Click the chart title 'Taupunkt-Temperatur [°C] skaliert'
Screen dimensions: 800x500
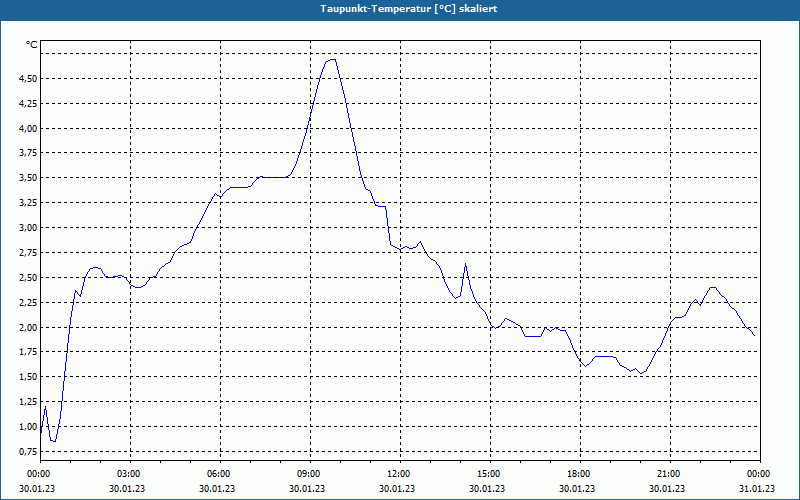[x=409, y=9]
